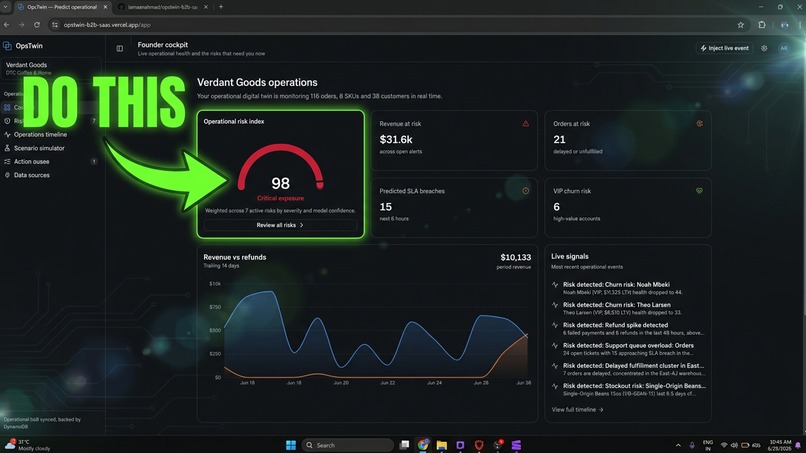Switch to the OpsTwin browser tab
This screenshot has height=453, width=806.
[x=62, y=7]
